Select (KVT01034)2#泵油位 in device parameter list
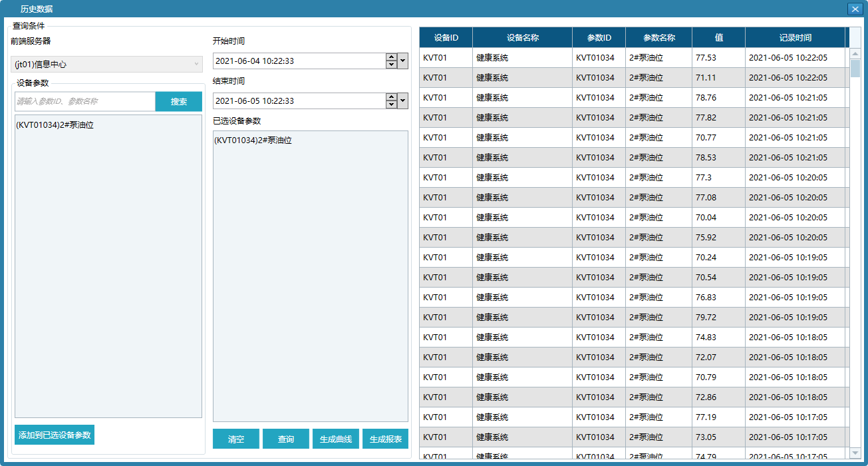The width and height of the screenshot is (868, 466). click(x=55, y=124)
